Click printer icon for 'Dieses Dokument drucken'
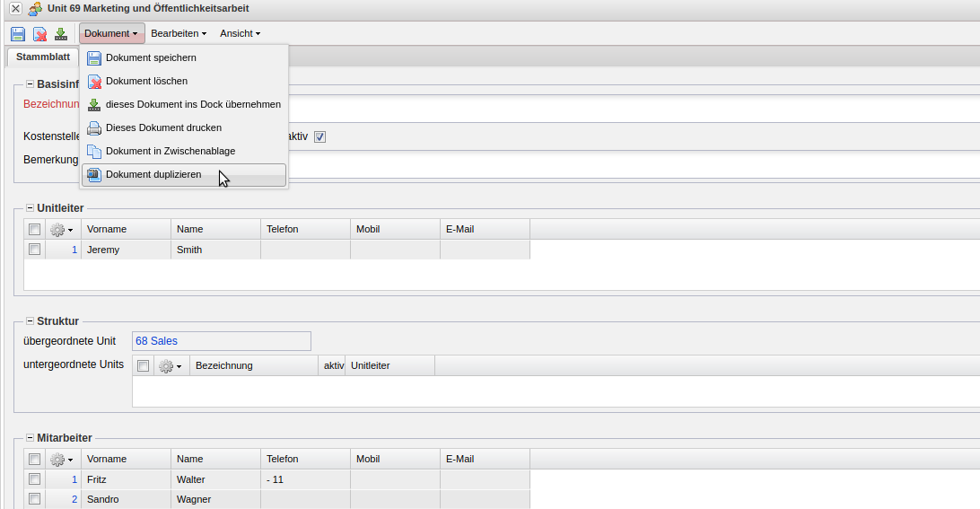 click(94, 127)
